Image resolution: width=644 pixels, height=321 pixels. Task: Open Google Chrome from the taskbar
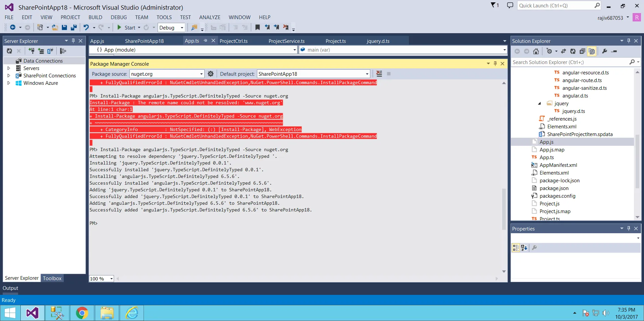click(82, 313)
